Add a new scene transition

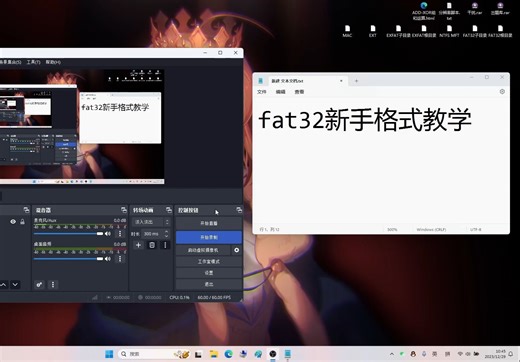(x=138, y=245)
